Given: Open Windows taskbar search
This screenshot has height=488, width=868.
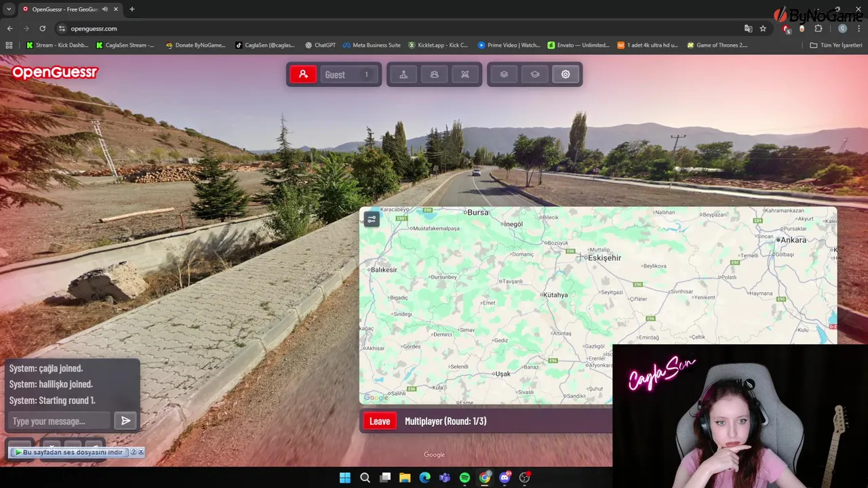Looking at the screenshot, I should coord(365,478).
